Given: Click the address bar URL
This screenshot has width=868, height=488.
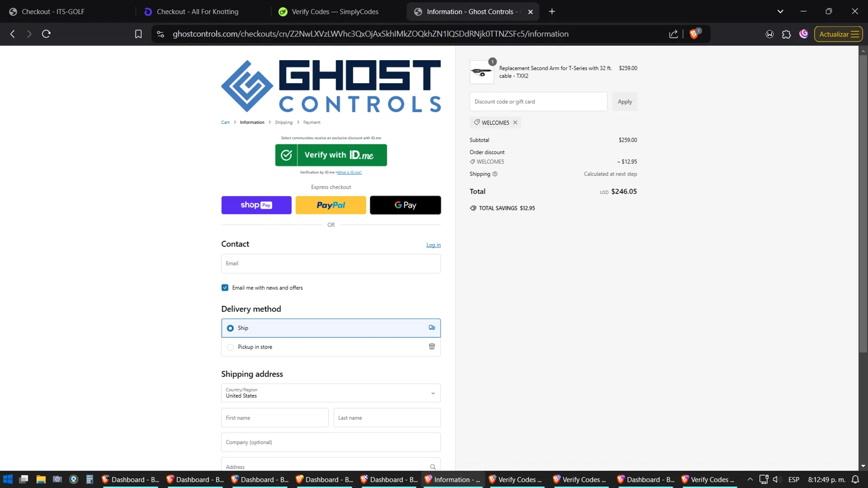Looking at the screenshot, I should (x=370, y=34).
